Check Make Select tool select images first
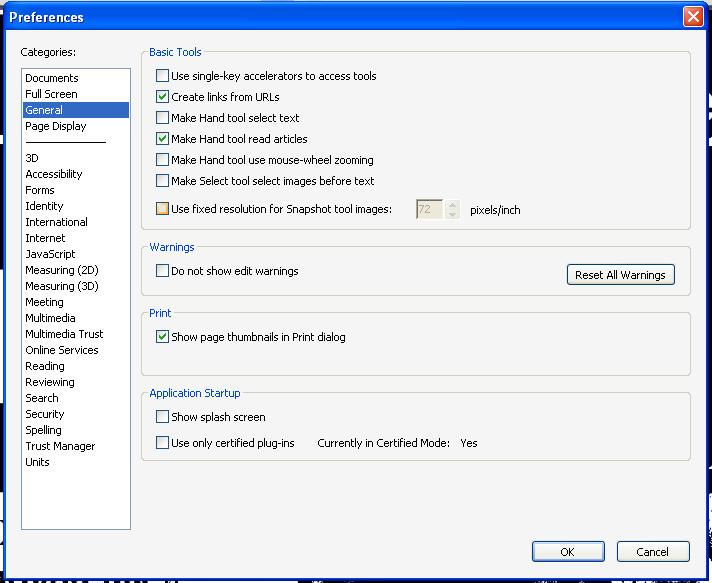The height and width of the screenshot is (583, 712). (x=163, y=181)
